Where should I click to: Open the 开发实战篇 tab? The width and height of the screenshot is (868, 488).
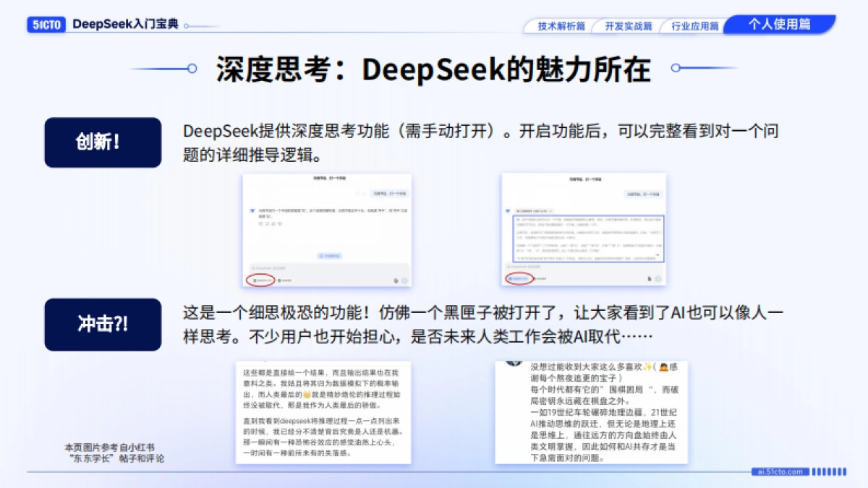(x=627, y=24)
